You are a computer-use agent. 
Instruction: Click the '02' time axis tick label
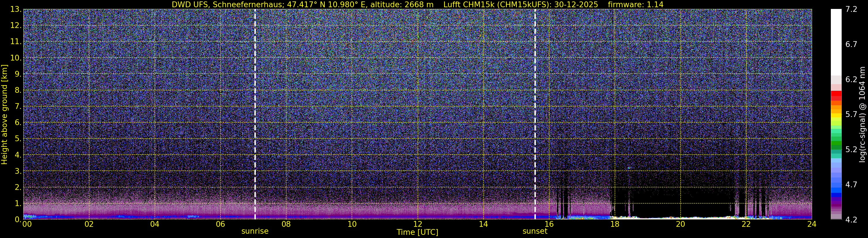tap(89, 224)
